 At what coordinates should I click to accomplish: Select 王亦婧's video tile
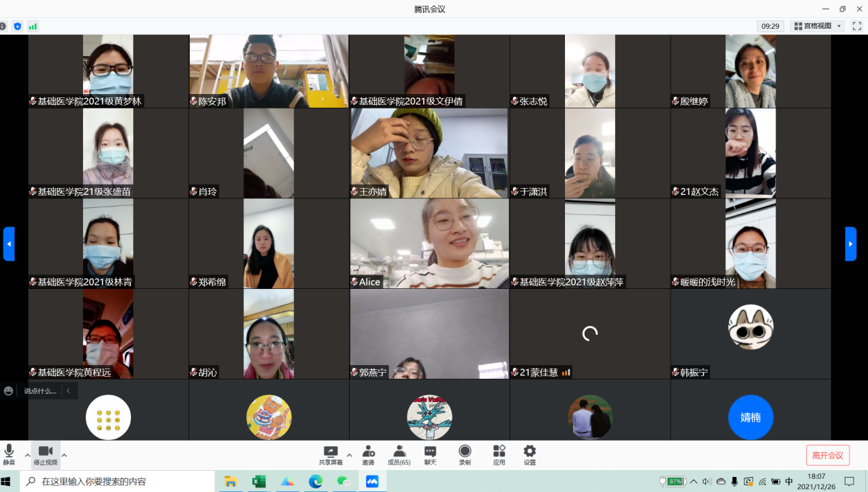(x=429, y=153)
